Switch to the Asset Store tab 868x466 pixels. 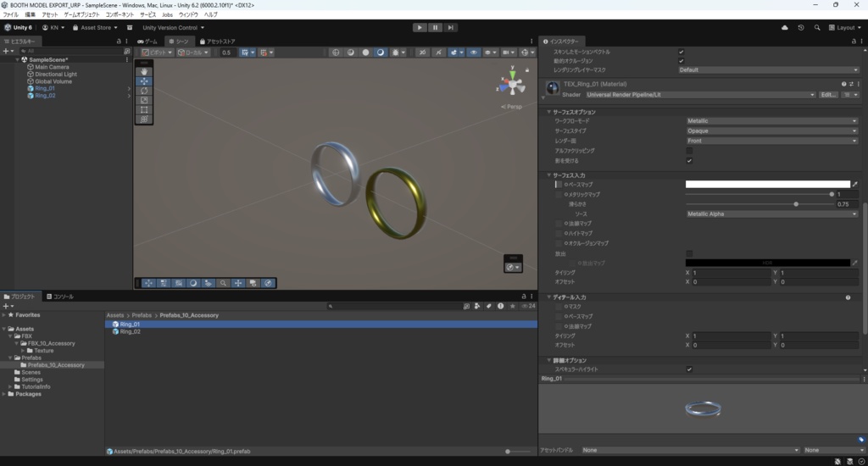click(x=217, y=42)
